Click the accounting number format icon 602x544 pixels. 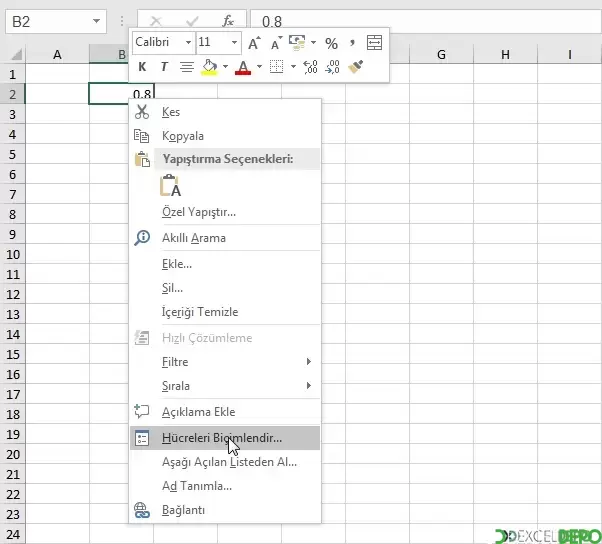point(297,42)
